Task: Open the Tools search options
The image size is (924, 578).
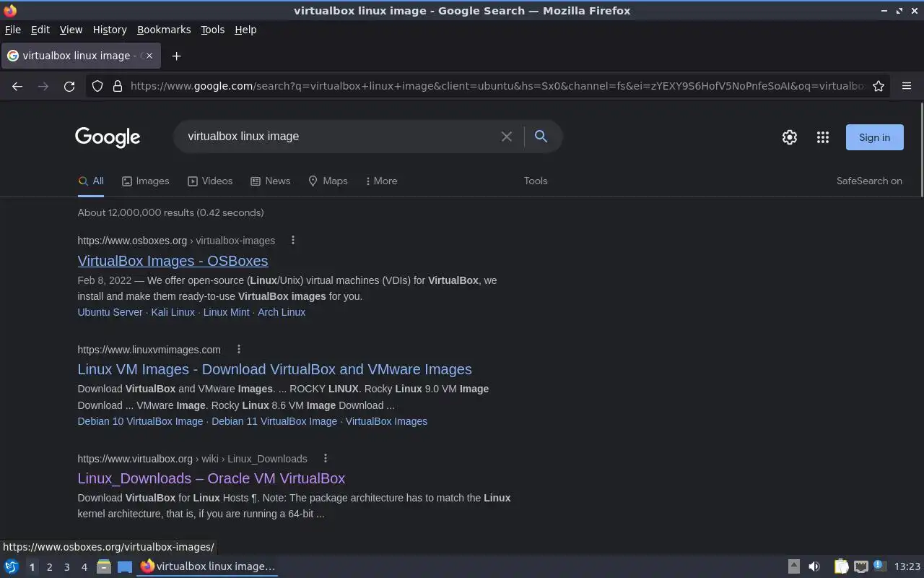Action: [x=536, y=181]
